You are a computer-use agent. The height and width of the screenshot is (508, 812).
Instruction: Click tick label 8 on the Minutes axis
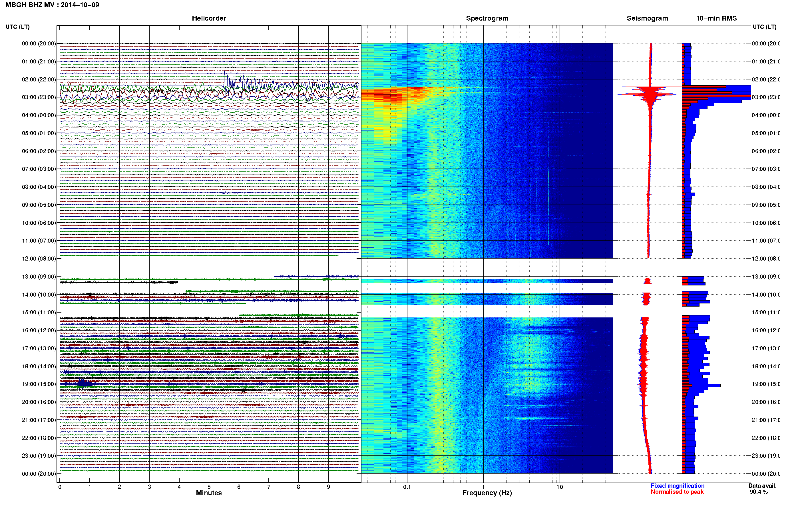298,487
